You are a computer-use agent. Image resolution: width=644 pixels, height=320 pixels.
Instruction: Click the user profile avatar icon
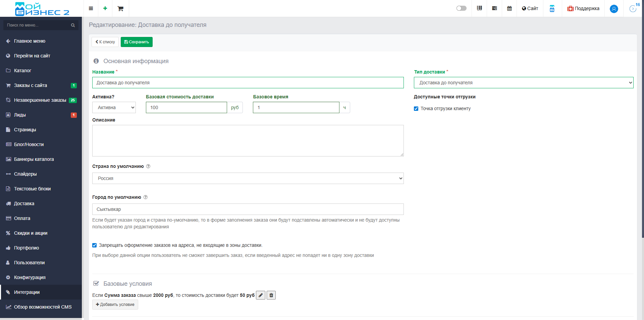pyautogui.click(x=614, y=9)
